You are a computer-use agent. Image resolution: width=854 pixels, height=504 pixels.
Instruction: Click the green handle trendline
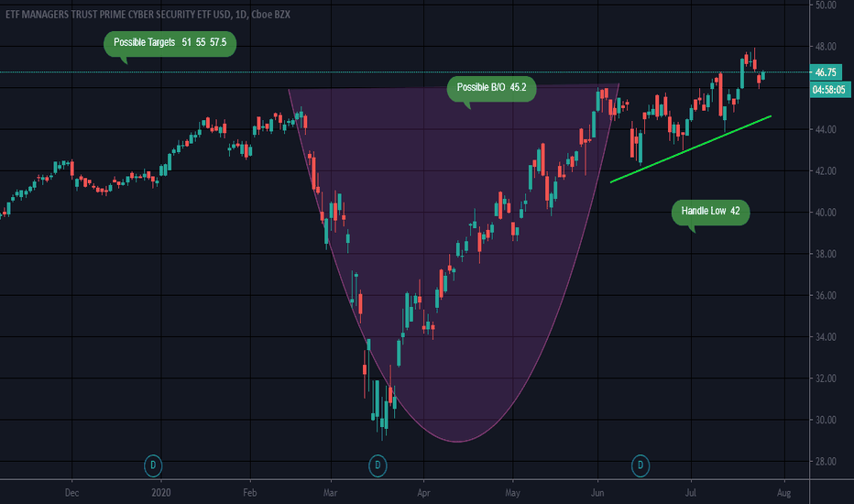point(691,148)
